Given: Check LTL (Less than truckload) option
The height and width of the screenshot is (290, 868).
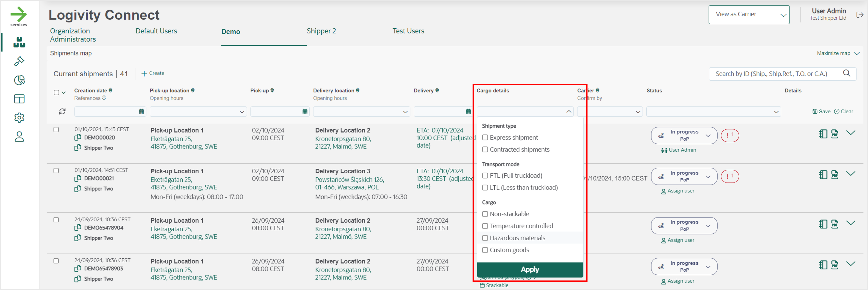Looking at the screenshot, I should pyautogui.click(x=485, y=188).
